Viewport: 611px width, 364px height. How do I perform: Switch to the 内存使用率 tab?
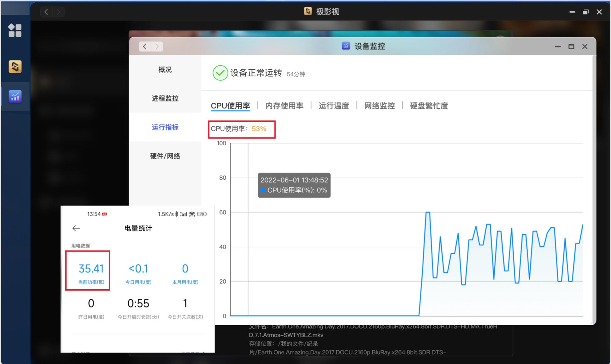[x=284, y=106]
